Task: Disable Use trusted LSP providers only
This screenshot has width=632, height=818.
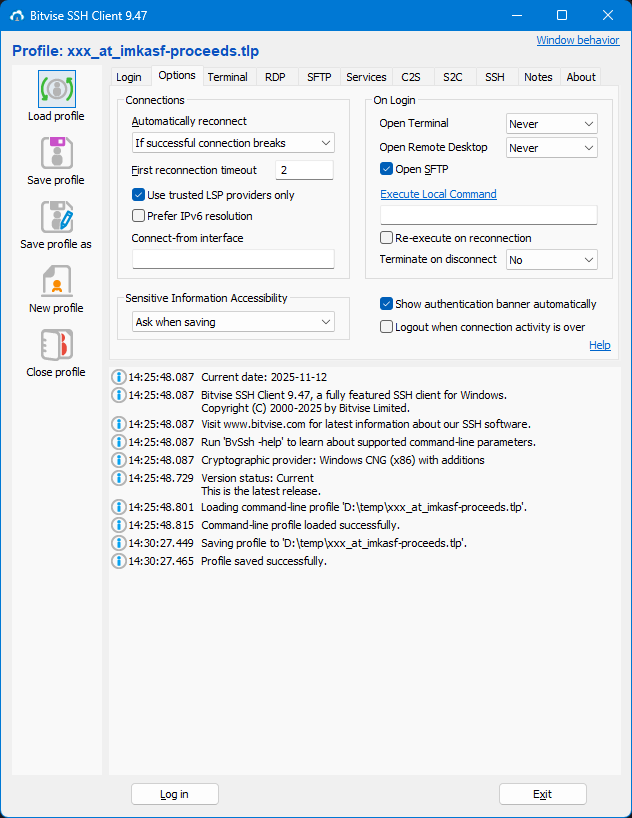Action: pyautogui.click(x=139, y=195)
